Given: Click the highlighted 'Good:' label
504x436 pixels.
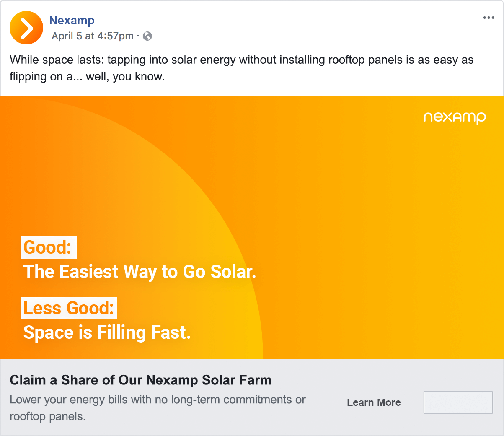Looking at the screenshot, I should [x=48, y=247].
